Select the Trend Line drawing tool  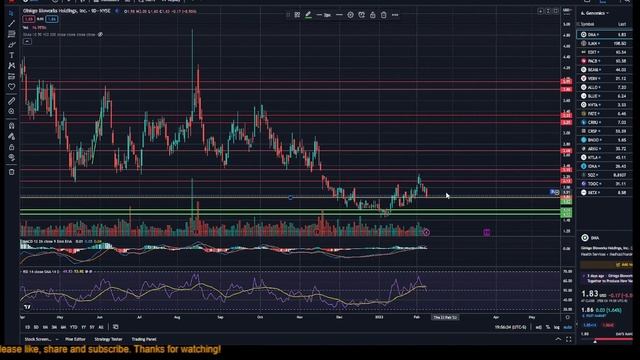pyautogui.click(x=11, y=24)
